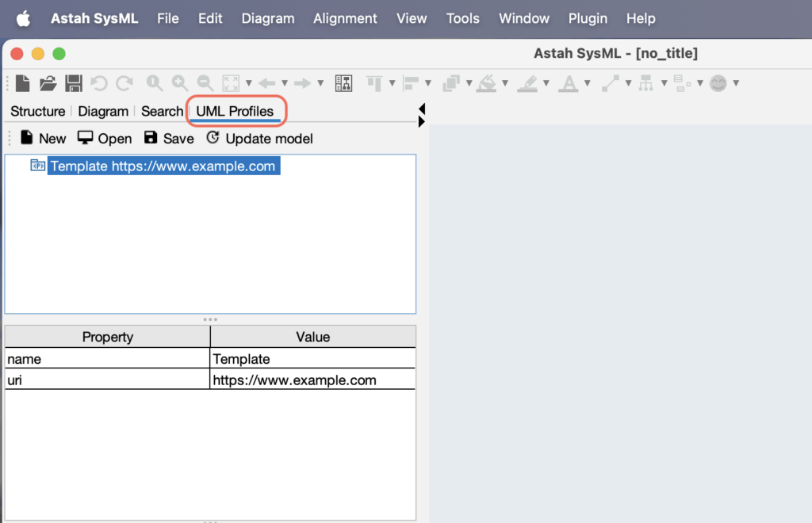Click the font color icon in toolbar
Viewport: 812px width, 523px height.
pyautogui.click(x=569, y=82)
